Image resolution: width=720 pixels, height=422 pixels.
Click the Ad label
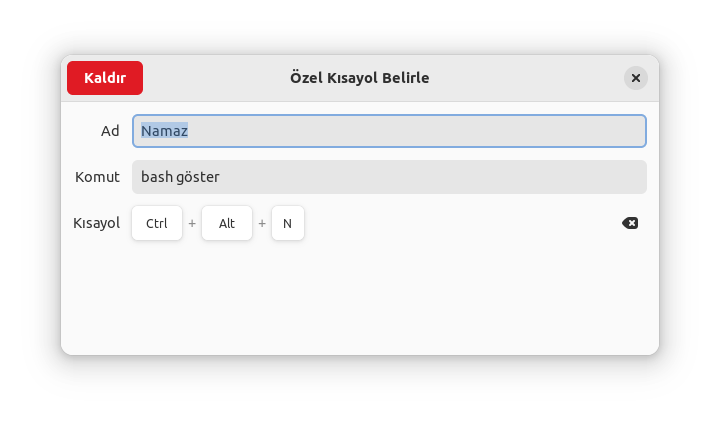[110, 131]
